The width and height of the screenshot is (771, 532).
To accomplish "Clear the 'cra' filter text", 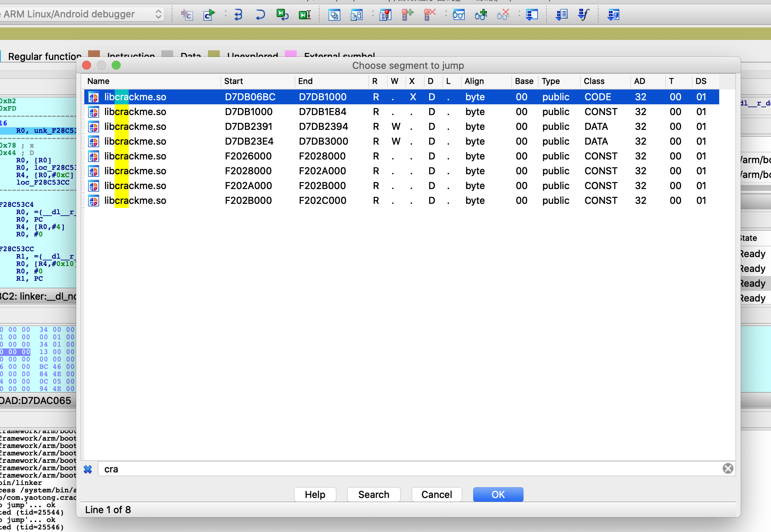I will tap(728, 469).
